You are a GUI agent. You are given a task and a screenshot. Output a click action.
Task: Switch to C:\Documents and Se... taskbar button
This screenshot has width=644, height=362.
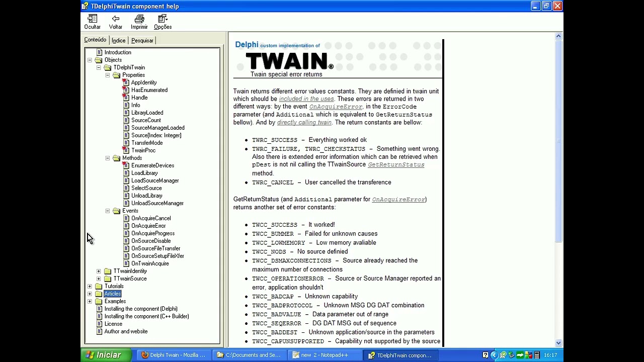coord(249,355)
